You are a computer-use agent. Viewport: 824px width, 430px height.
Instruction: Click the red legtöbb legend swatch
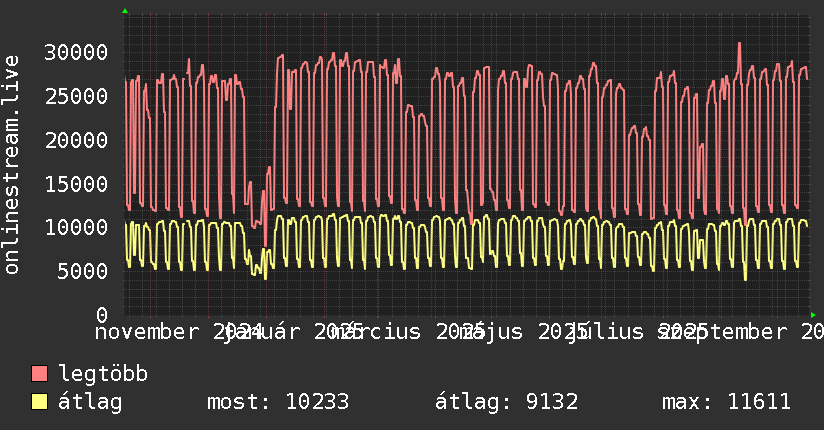tap(40, 375)
